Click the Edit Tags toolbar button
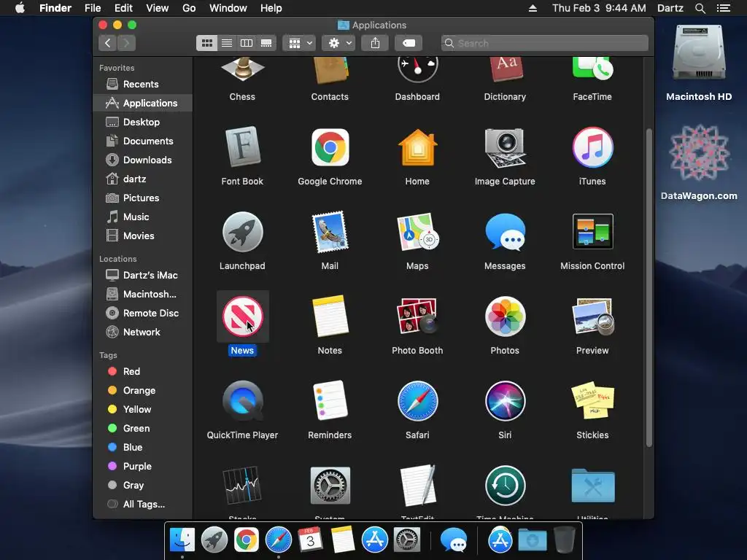This screenshot has width=747, height=560. 409,43
